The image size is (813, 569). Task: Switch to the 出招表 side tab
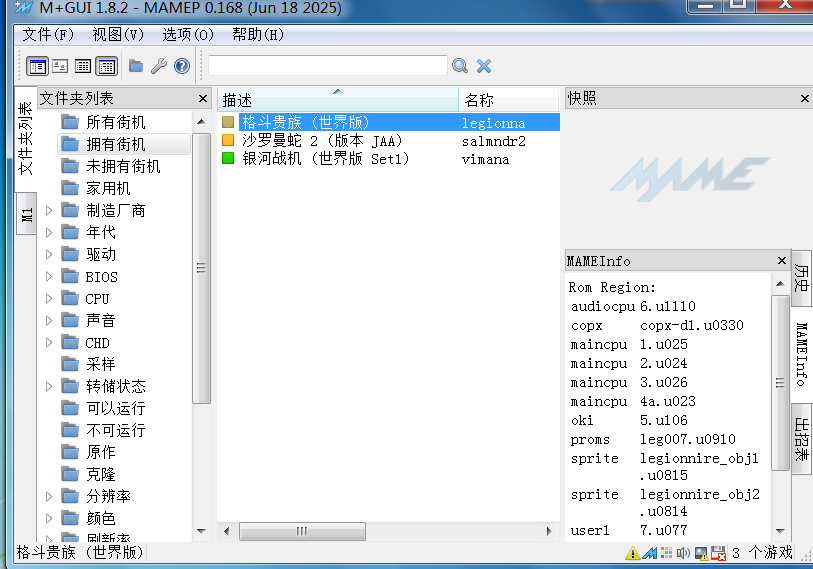(802, 439)
